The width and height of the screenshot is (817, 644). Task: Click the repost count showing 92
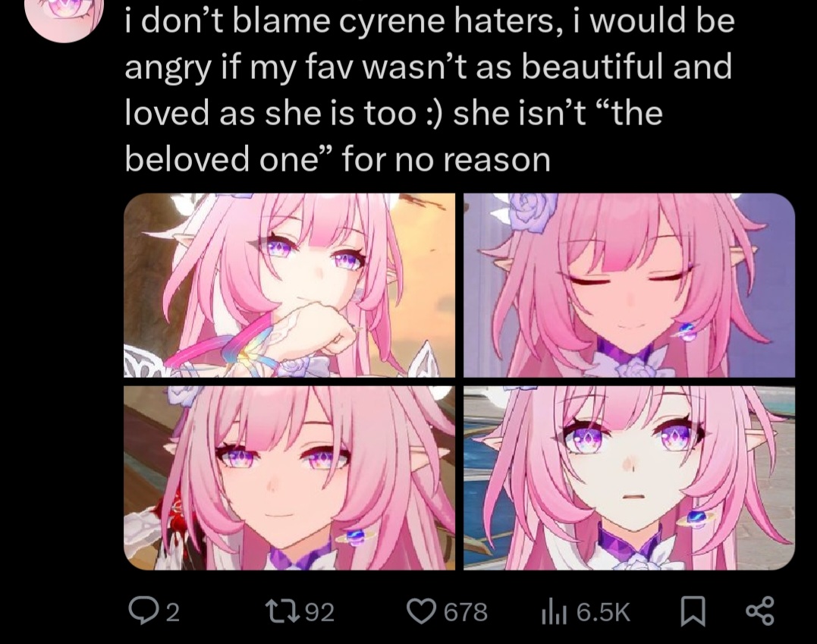[319, 612]
